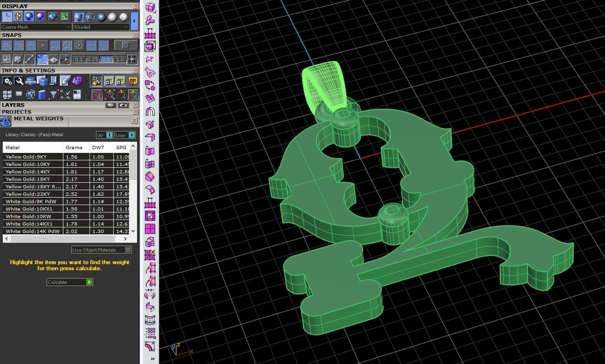Image resolution: width=605 pixels, height=364 pixels.
Task: Click the red X with yellow arrow icon
Action: [133, 81]
